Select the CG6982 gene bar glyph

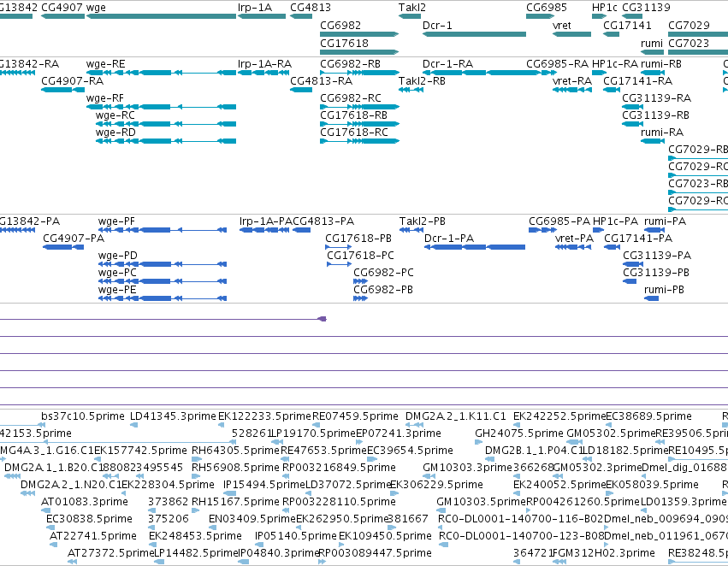pyautogui.click(x=359, y=34)
